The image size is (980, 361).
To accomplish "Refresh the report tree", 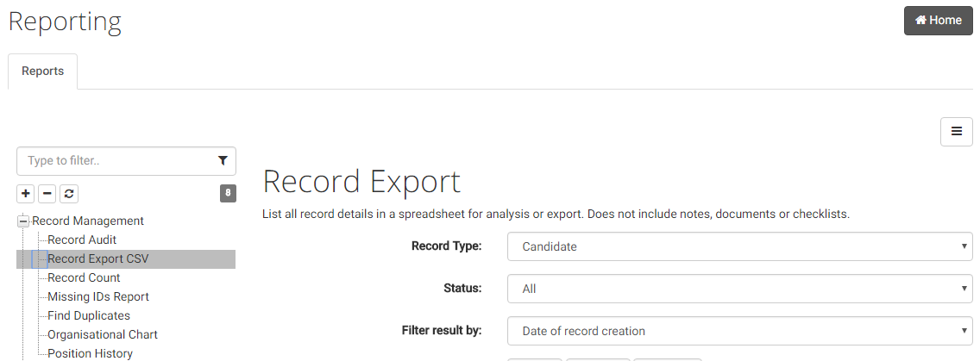I will [69, 194].
